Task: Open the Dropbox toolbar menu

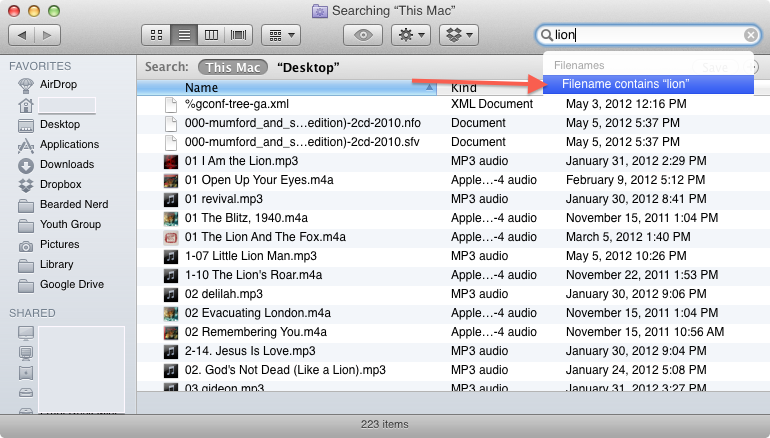Action: [459, 35]
